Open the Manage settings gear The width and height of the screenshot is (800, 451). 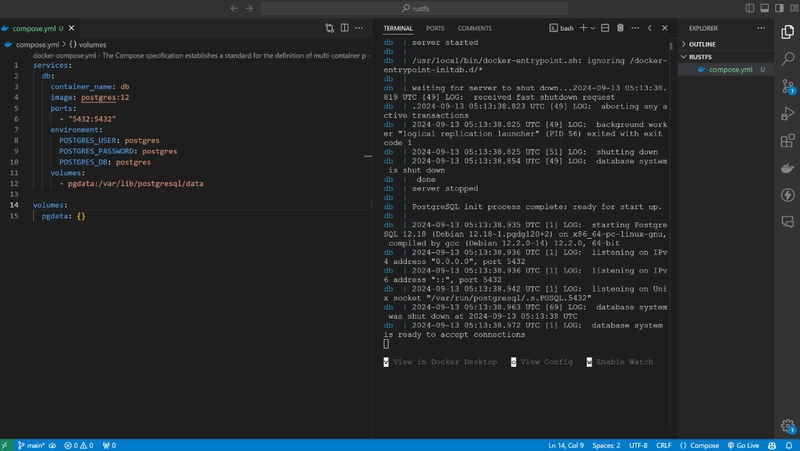pyautogui.click(x=787, y=425)
